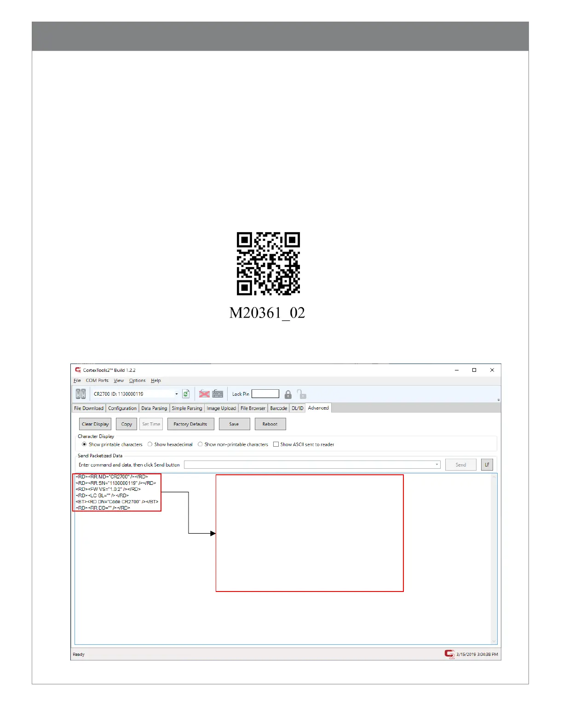The image size is (563, 728).
Task: Switch to the DL/ID tab
Action: pyautogui.click(x=298, y=408)
